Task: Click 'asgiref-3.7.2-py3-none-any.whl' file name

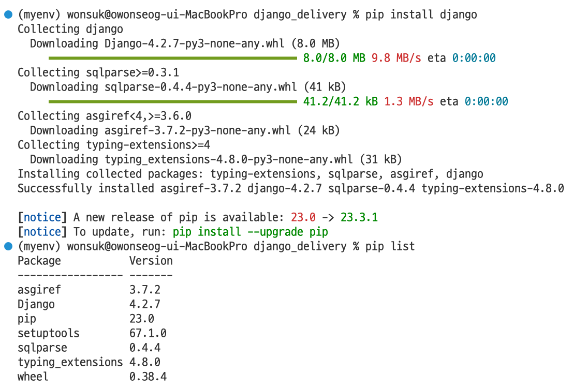Action: pyautogui.click(x=198, y=130)
